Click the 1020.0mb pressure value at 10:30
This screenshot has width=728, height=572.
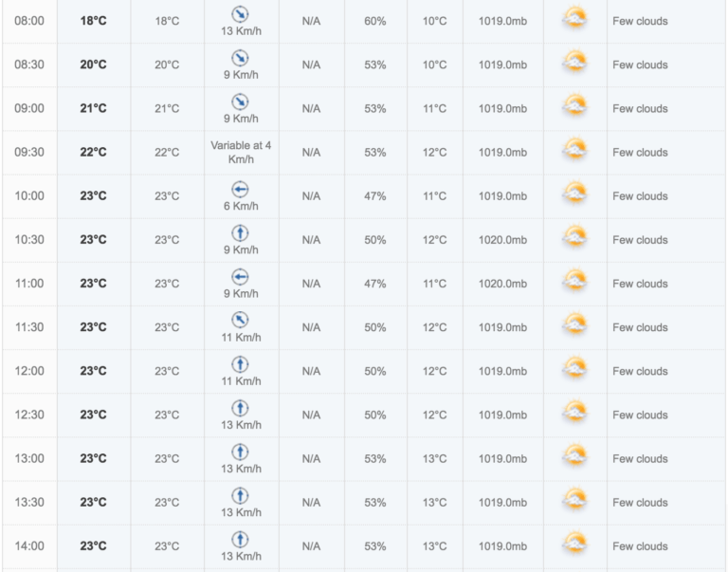point(502,240)
